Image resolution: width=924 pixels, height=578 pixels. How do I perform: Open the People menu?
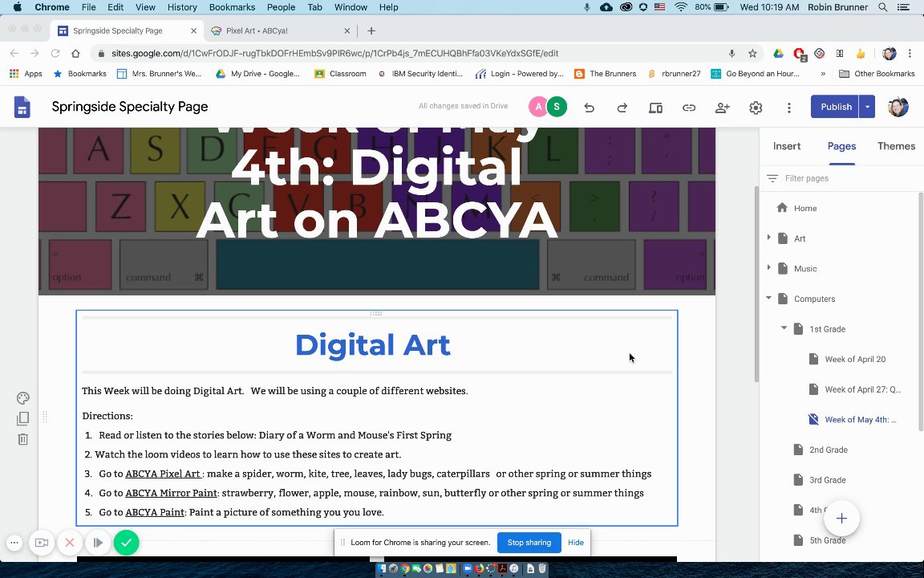tap(281, 7)
